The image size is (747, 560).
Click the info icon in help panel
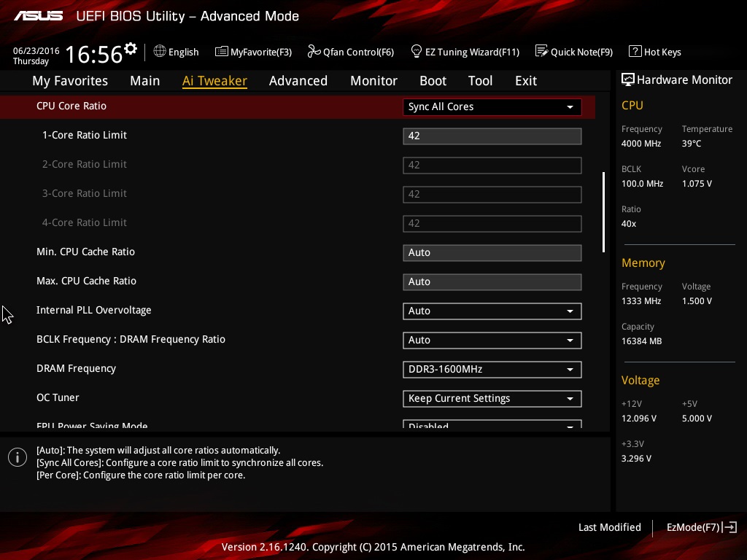pyautogui.click(x=18, y=457)
